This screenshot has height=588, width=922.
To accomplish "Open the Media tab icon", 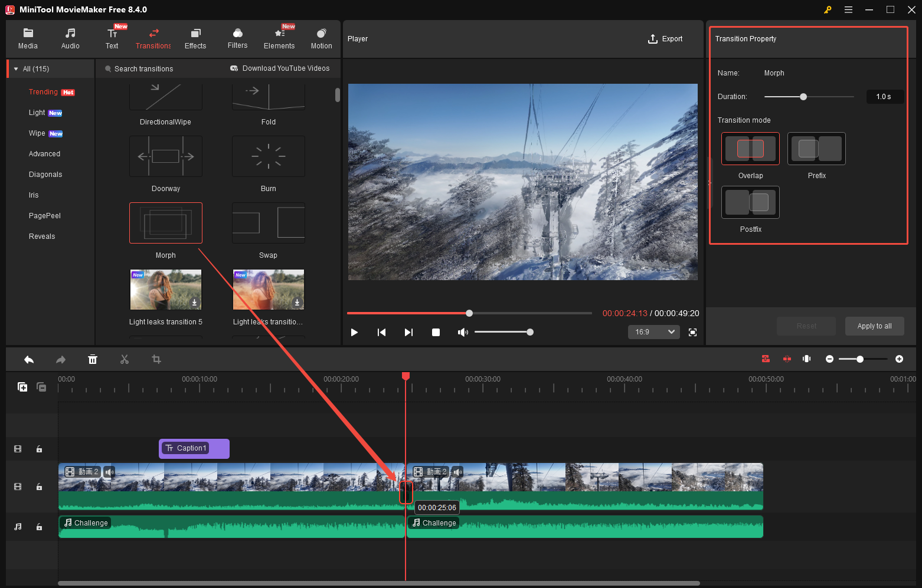I will pyautogui.click(x=28, y=37).
